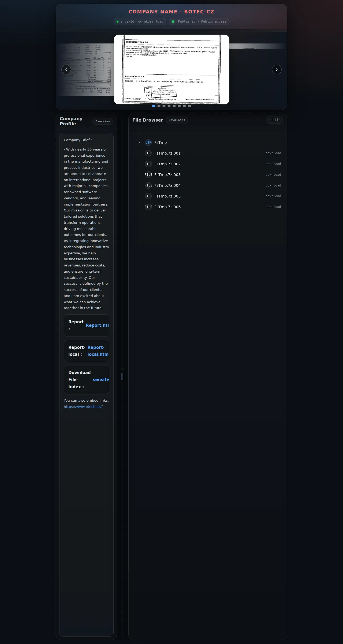Expand the FsTmp directory arrow
343x644 pixels.
coord(140,142)
